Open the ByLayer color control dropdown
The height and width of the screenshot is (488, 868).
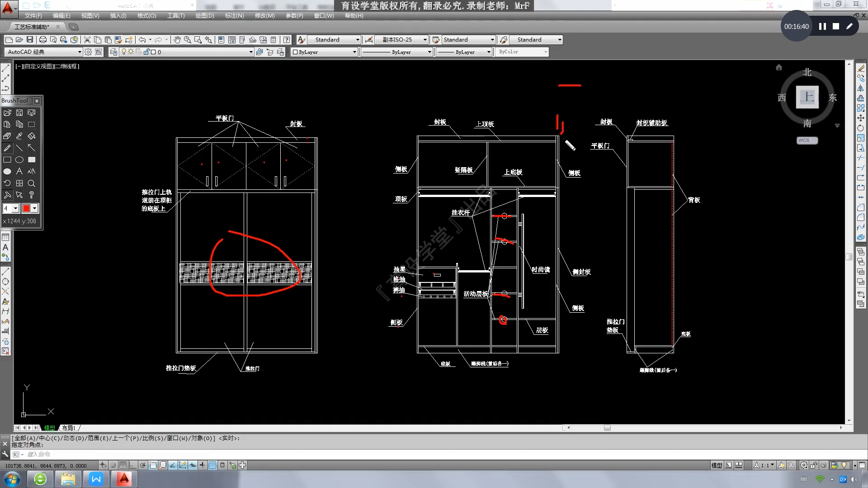[x=324, y=52]
